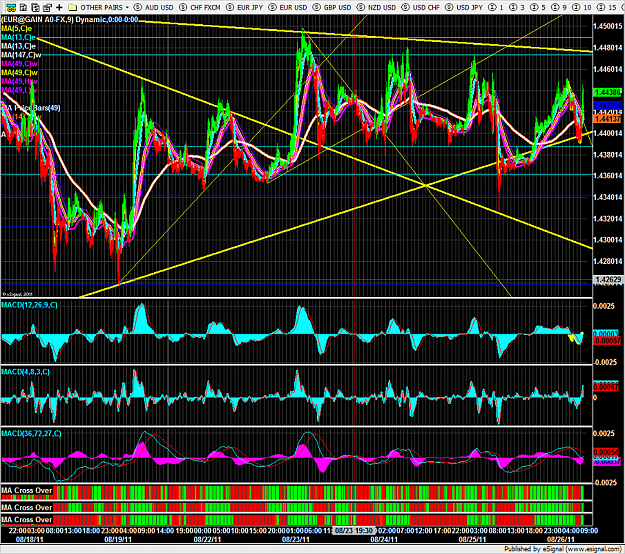Set chart interval to 10
625x554 pixels.
[582, 7]
